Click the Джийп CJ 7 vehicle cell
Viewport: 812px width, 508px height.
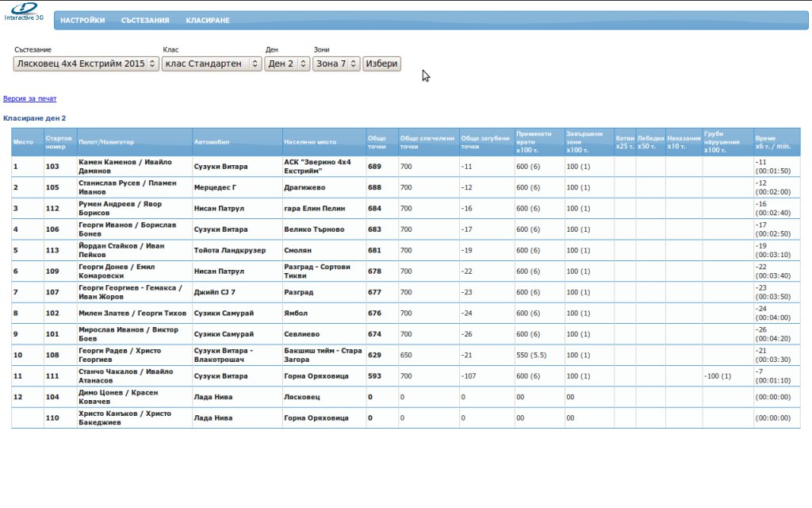click(x=237, y=292)
